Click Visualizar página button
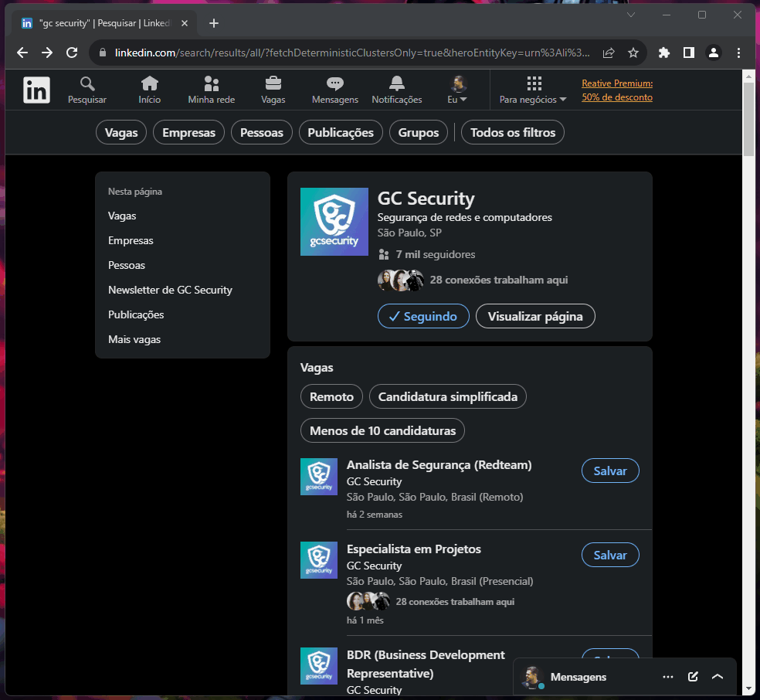 535,316
